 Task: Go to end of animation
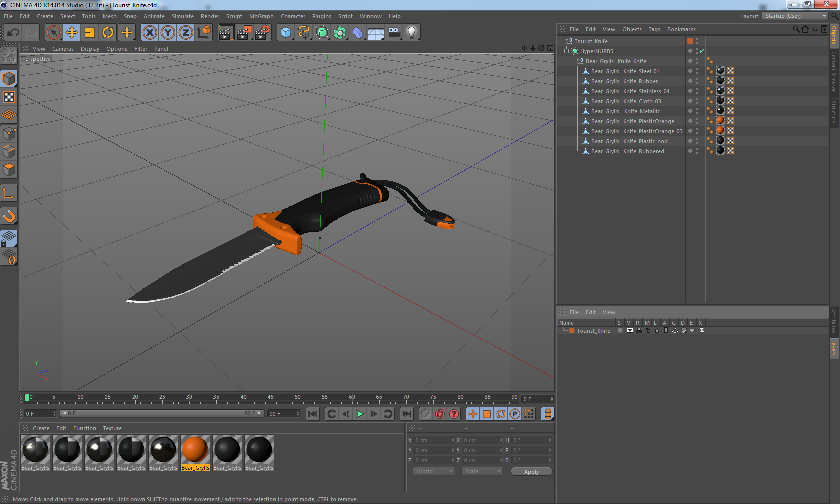point(407,414)
